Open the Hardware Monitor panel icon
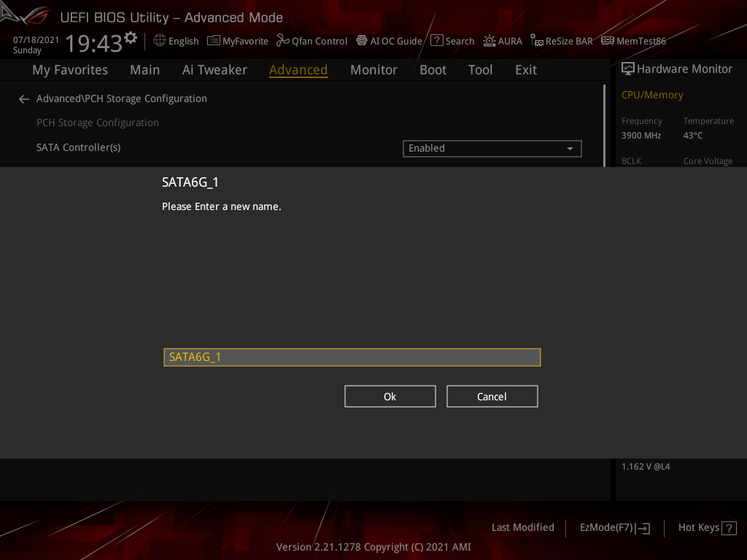This screenshot has width=747, height=560. [627, 68]
